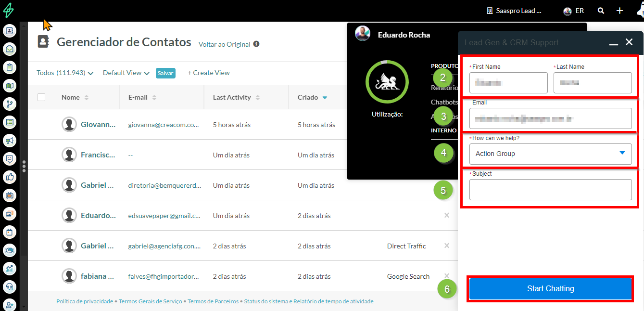Click the info icon beside Voltar ao Original

[256, 44]
